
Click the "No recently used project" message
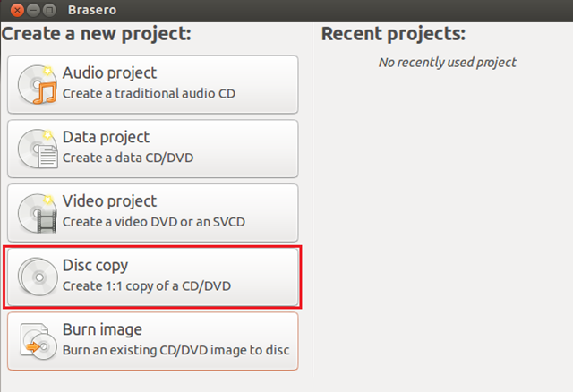[448, 63]
